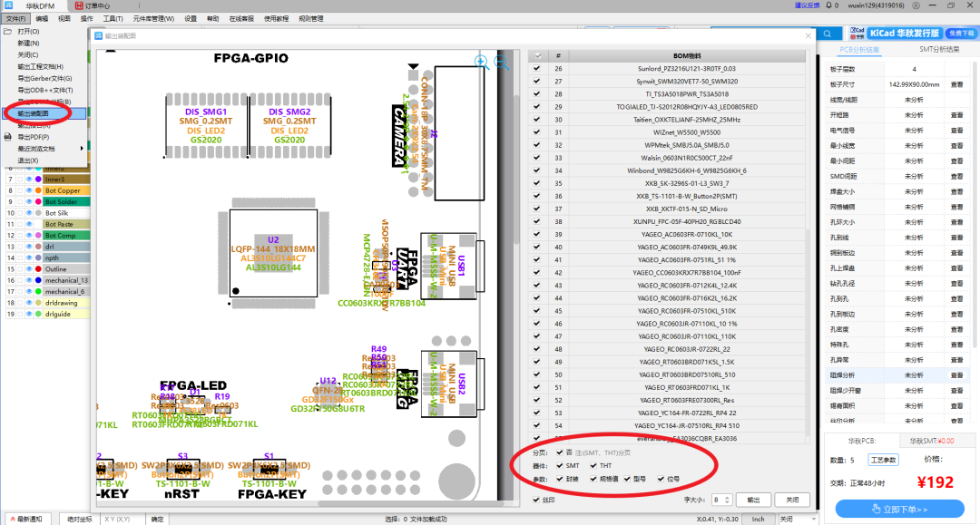Screen dimensions: 980x525
Task: Toggle the 型号 parameter checkbox
Action: 627,479
